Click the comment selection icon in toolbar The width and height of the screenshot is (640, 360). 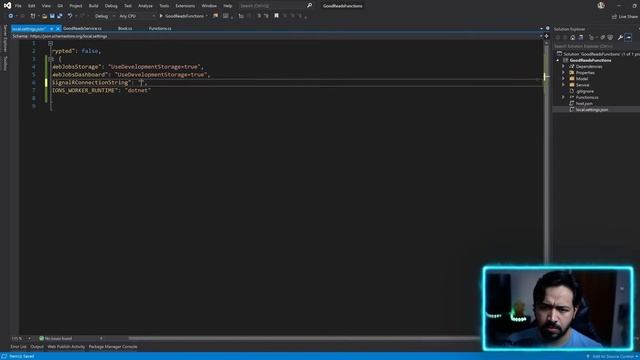[259, 16]
